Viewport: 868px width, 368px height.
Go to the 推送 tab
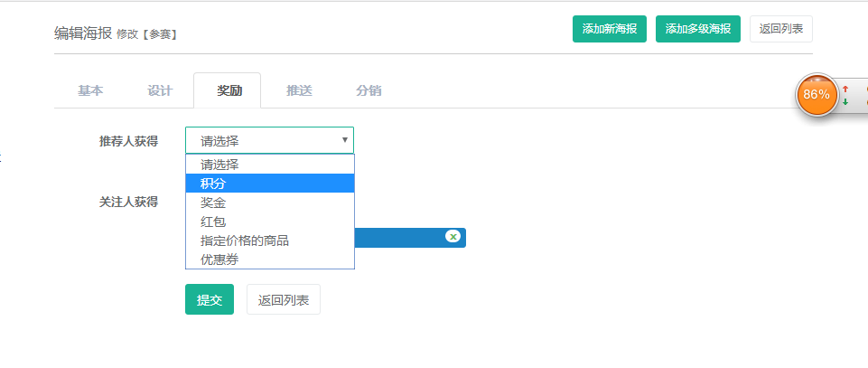299,90
